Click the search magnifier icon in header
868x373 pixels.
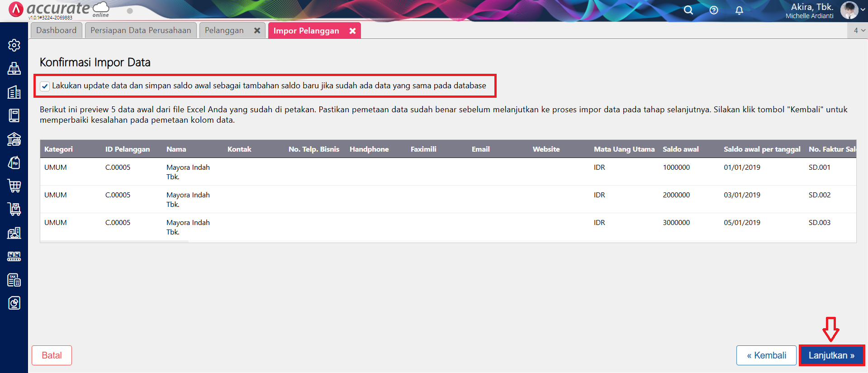688,10
